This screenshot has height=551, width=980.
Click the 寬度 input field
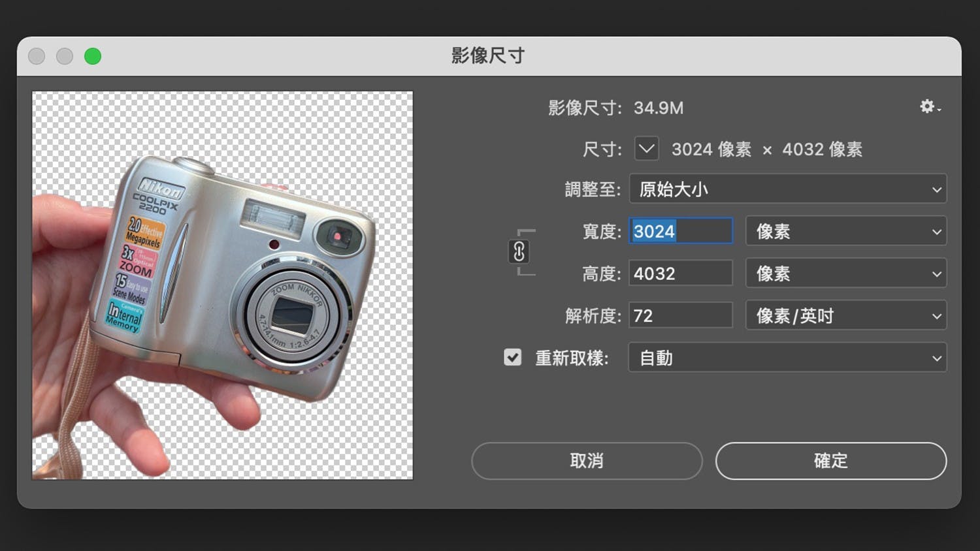681,231
